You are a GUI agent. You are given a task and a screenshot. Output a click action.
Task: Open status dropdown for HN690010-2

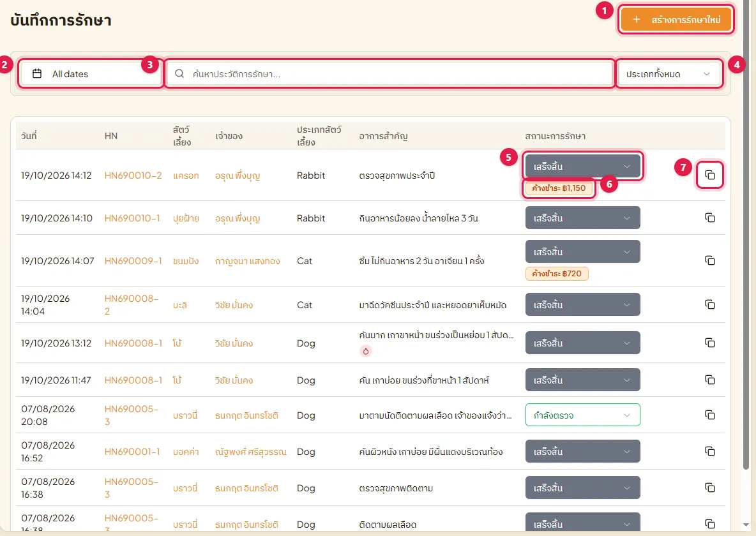pos(582,167)
